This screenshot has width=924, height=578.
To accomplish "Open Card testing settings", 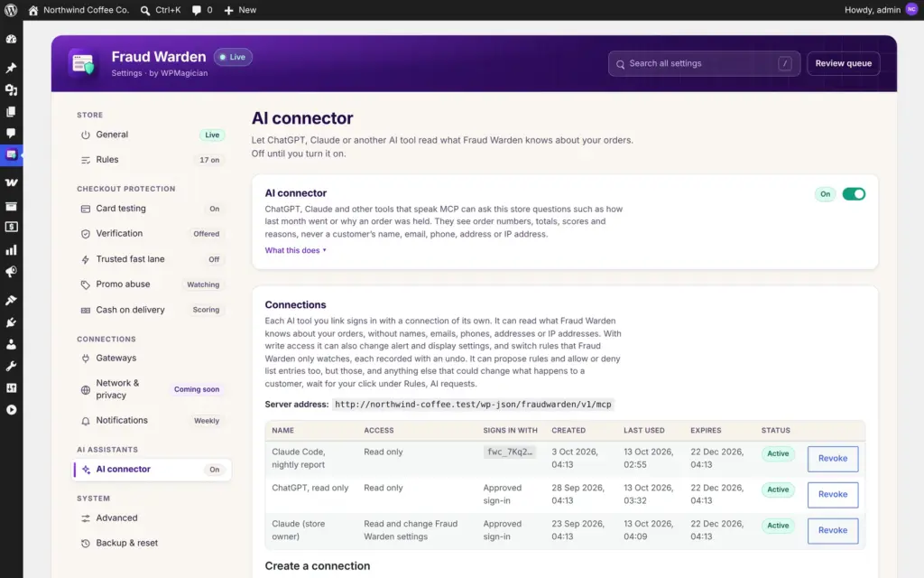I will (152, 209).
